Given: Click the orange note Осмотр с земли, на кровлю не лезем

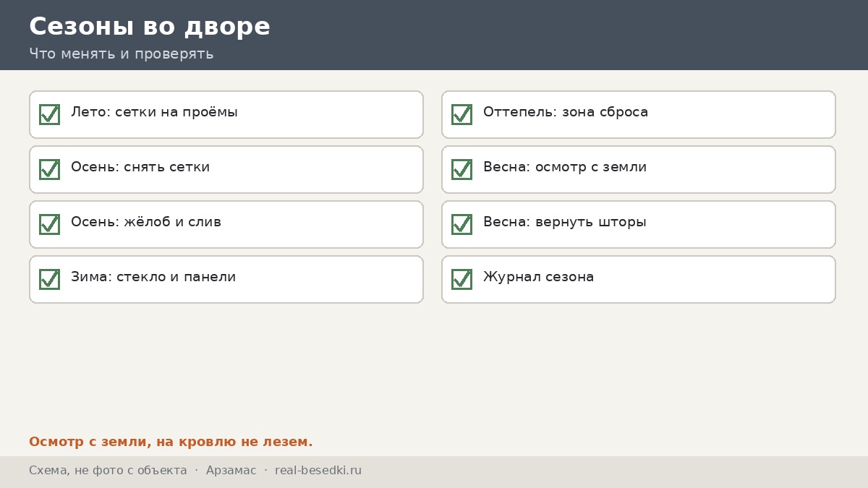Looking at the screenshot, I should [171, 442].
